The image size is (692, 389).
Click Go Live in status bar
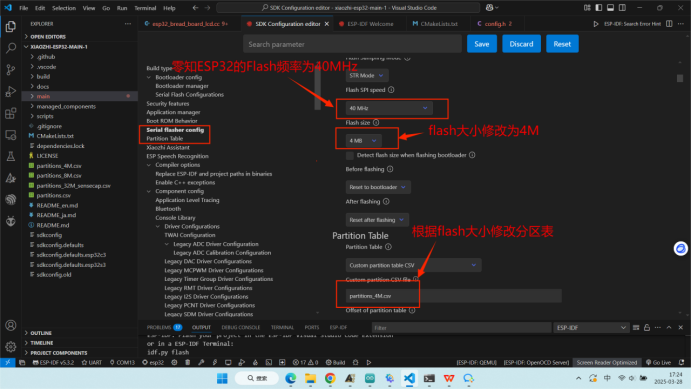point(658,363)
